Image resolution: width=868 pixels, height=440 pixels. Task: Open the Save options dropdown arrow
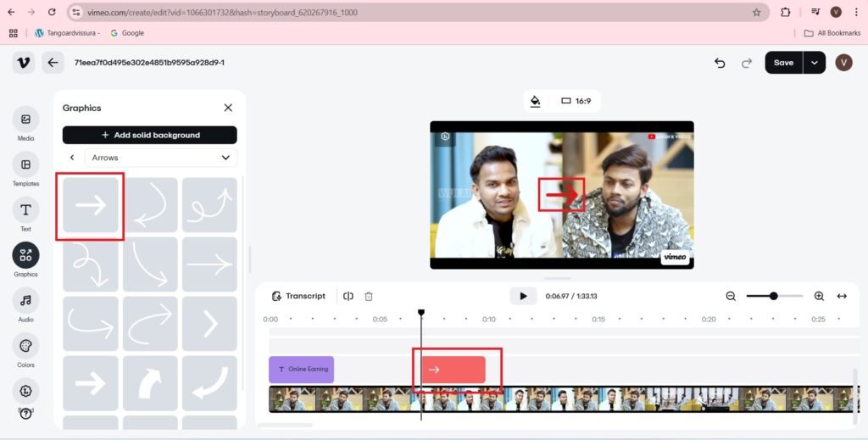click(815, 63)
